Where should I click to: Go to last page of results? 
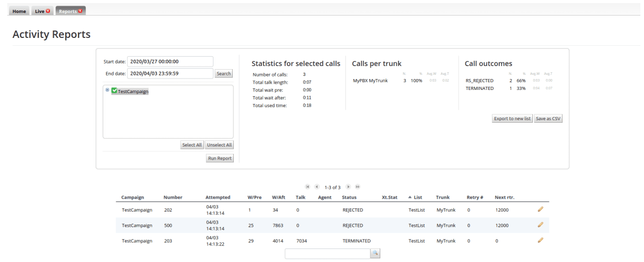[358, 187]
